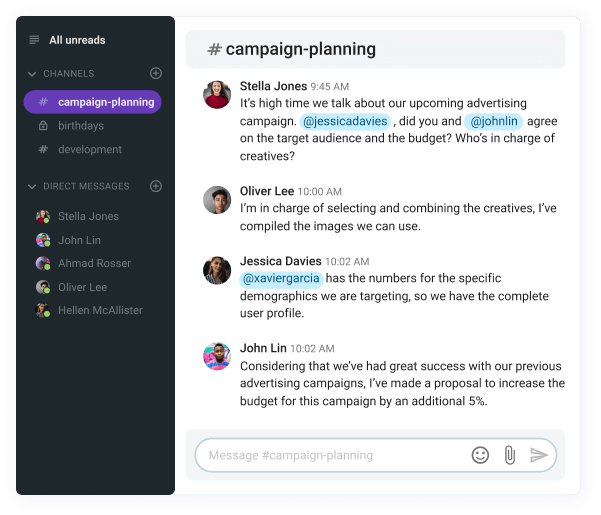Screen dimensions: 601x515
Task: Open direct message with Hellen McAllister
Action: [100, 310]
